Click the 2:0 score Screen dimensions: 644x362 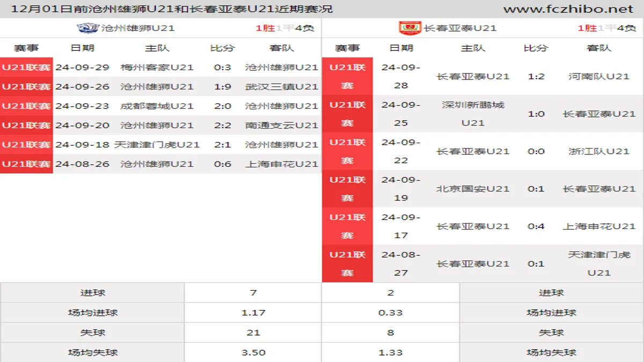(223, 106)
